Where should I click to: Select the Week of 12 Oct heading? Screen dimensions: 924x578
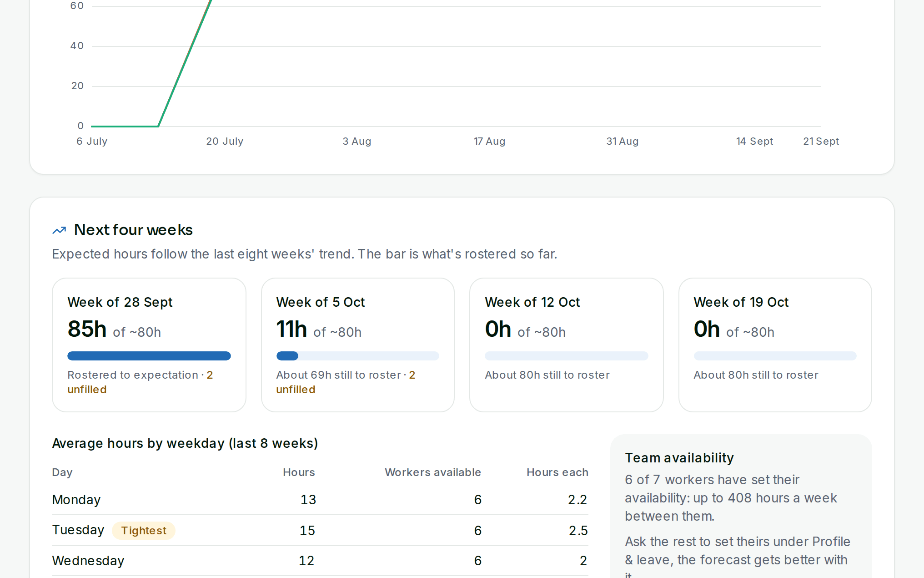pyautogui.click(x=532, y=302)
